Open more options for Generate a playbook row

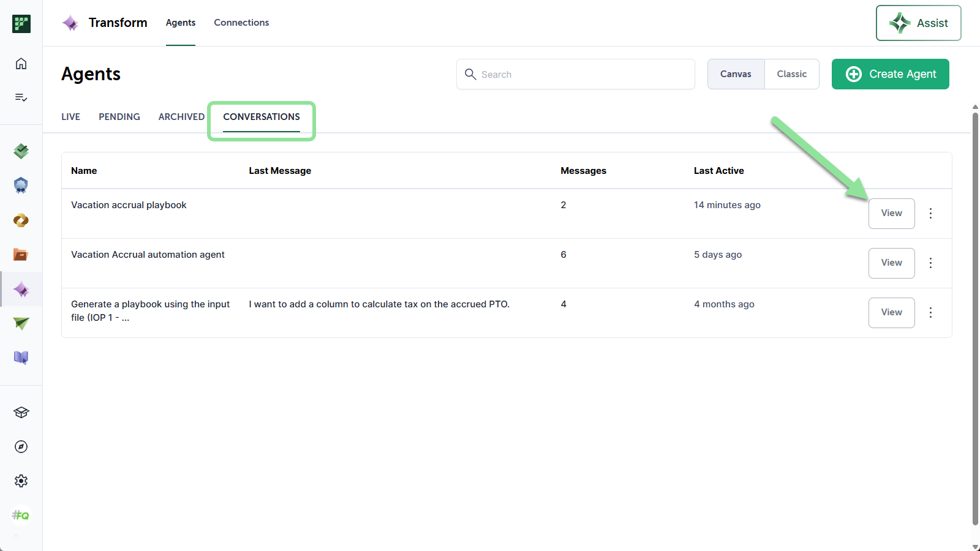coord(930,313)
